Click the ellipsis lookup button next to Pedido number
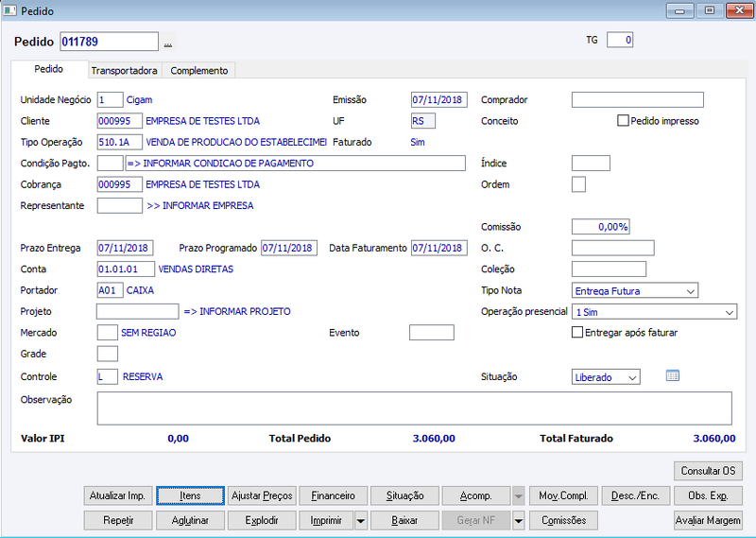This screenshot has width=756, height=538. 167,43
